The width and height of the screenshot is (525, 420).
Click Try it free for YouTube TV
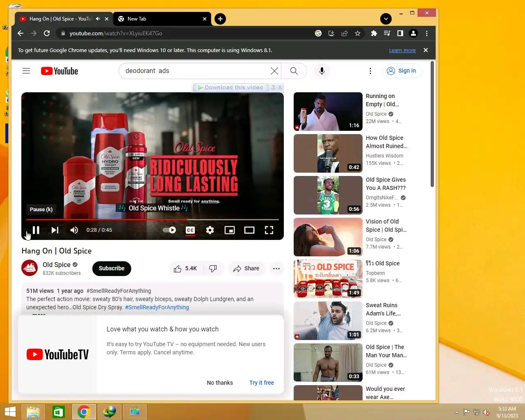pyautogui.click(x=262, y=383)
